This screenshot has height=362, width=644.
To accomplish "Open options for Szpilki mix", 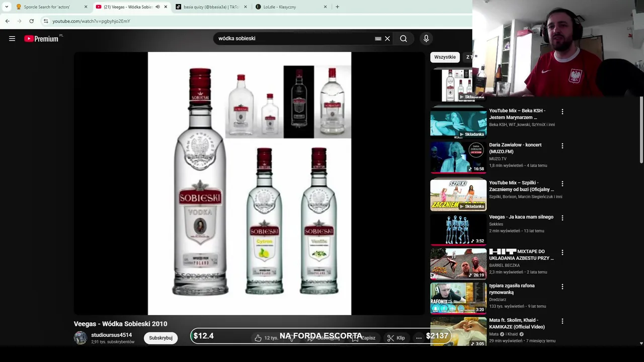I will 562,184.
